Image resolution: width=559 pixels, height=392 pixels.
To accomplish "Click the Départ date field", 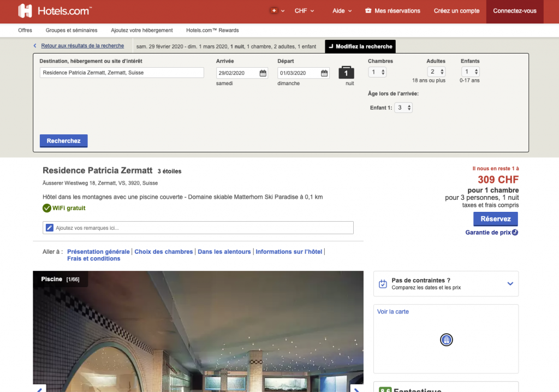I will 303,73.
